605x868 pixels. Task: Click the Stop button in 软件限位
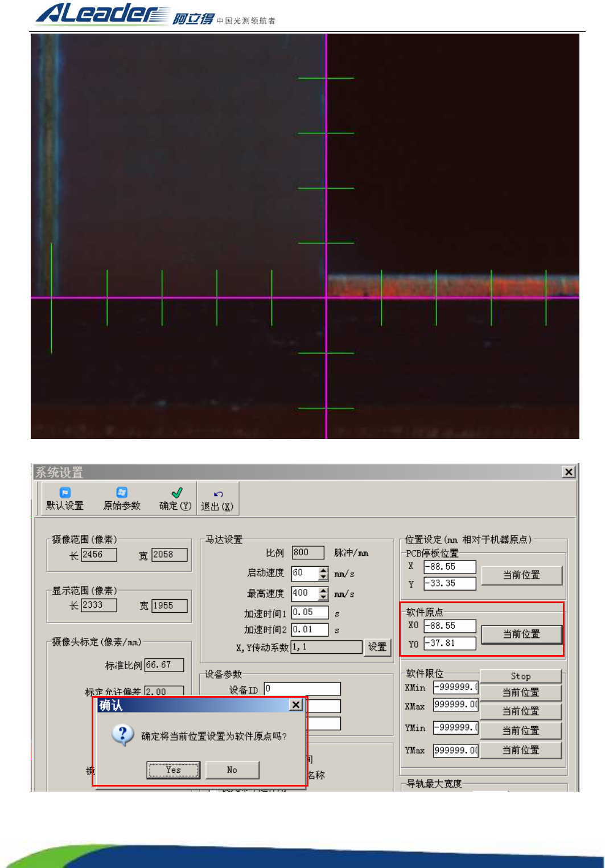pyautogui.click(x=521, y=676)
